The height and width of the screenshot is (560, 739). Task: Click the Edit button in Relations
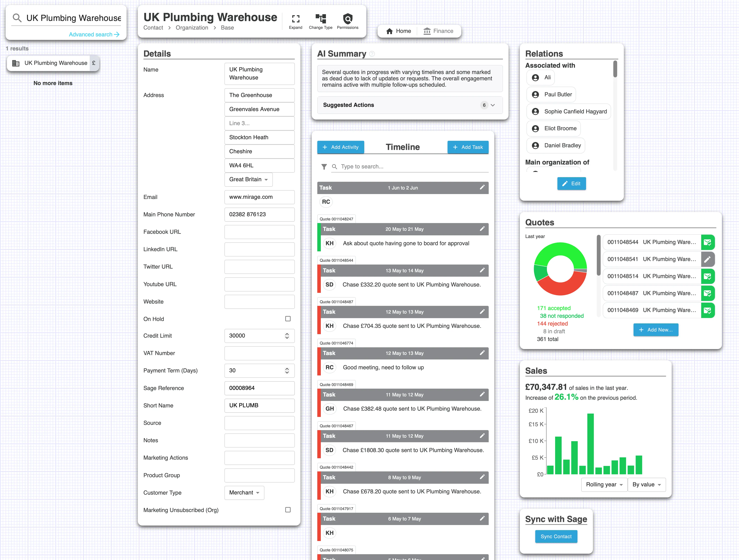tap(571, 184)
